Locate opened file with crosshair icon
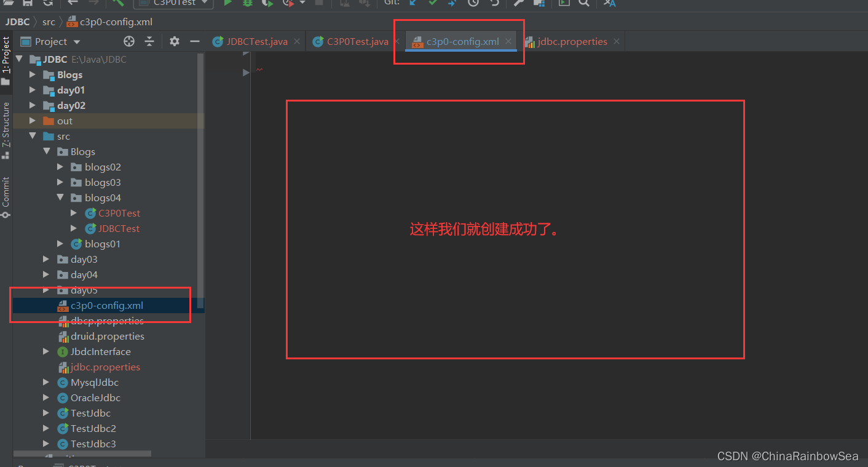The image size is (868, 467). coord(129,41)
